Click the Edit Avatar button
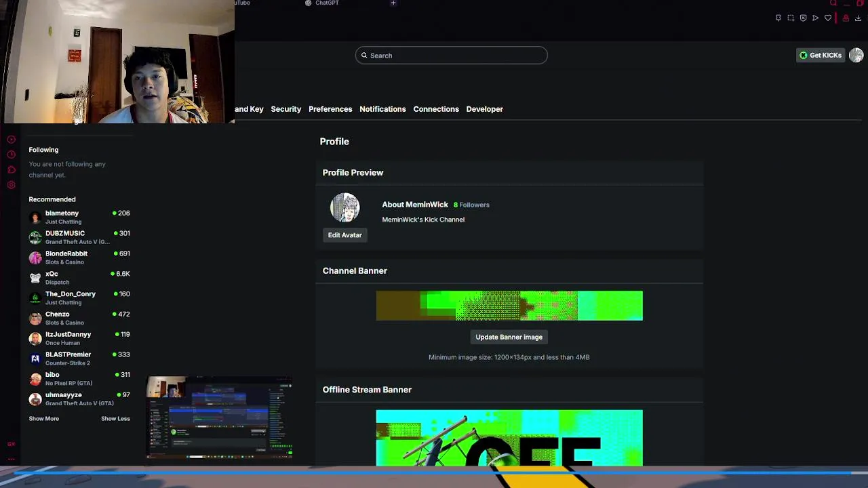 [344, 235]
